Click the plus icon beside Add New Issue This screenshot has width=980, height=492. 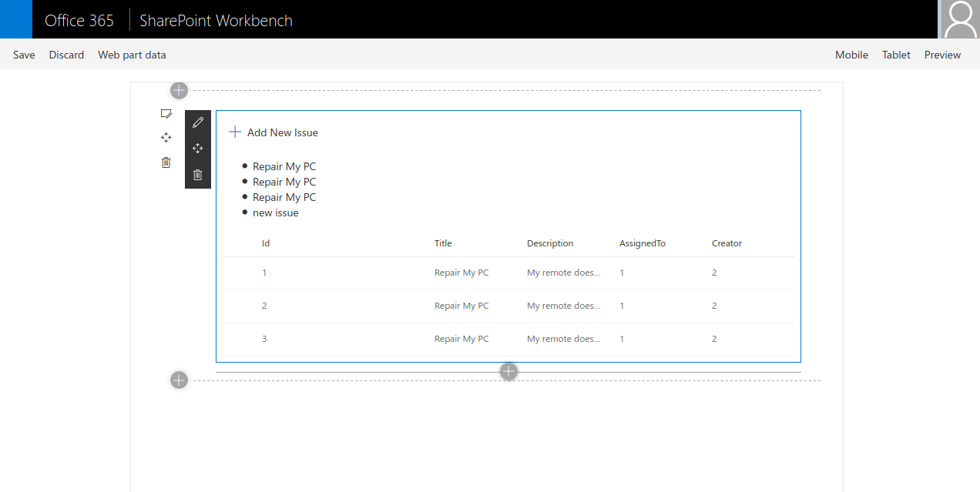pyautogui.click(x=235, y=132)
